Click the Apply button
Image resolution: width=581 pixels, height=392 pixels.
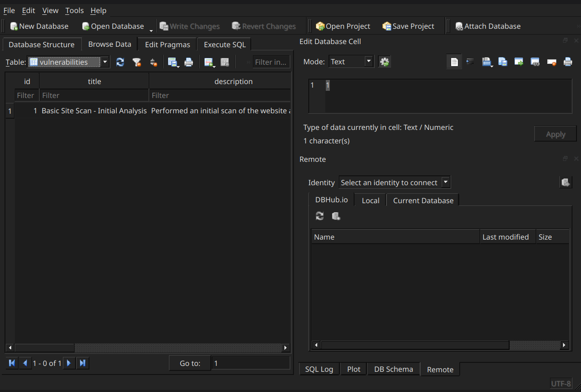pos(555,134)
